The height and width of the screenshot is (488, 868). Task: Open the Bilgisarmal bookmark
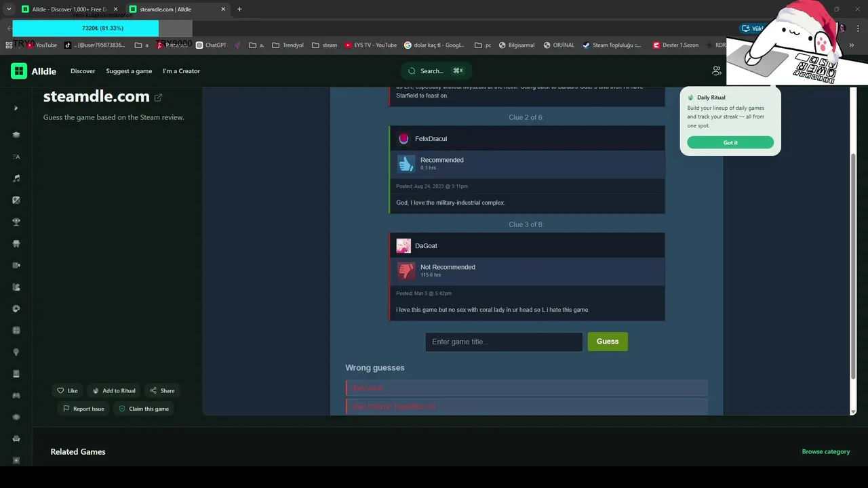pyautogui.click(x=517, y=45)
